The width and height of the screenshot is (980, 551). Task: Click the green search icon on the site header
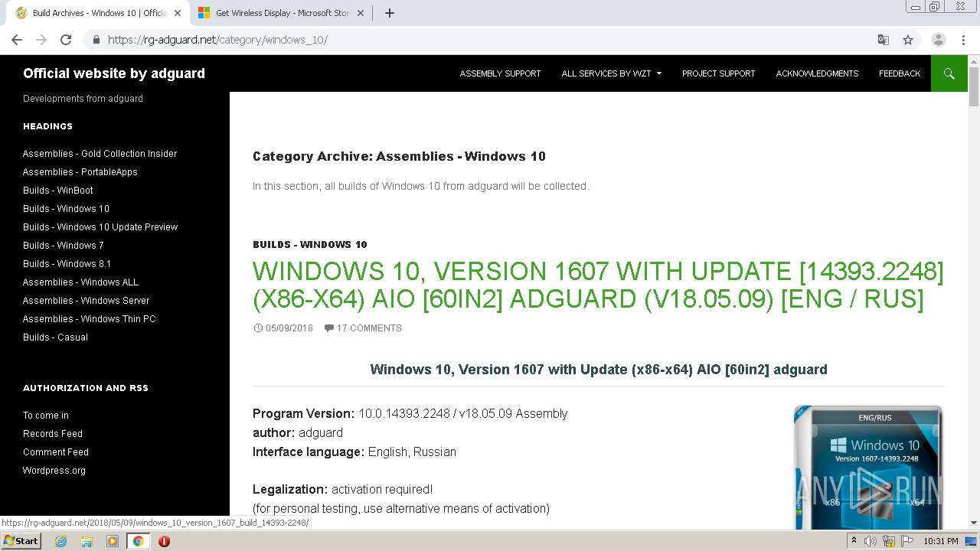[949, 73]
